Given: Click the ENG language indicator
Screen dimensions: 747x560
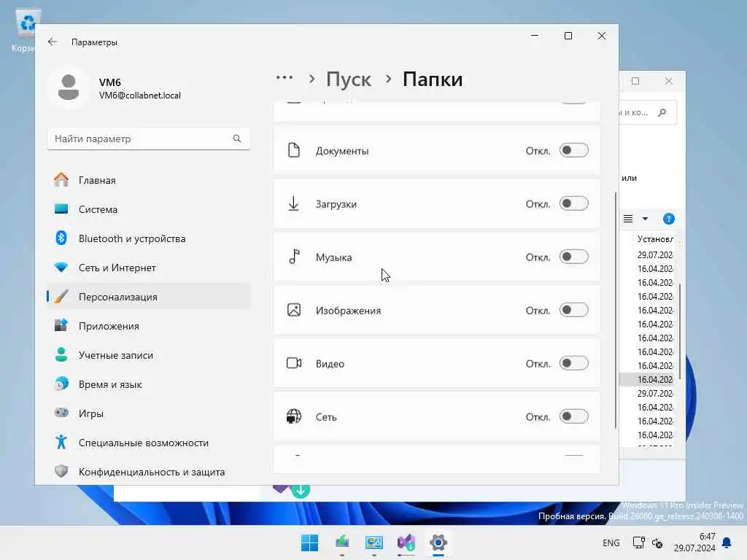Looking at the screenshot, I should point(611,542).
